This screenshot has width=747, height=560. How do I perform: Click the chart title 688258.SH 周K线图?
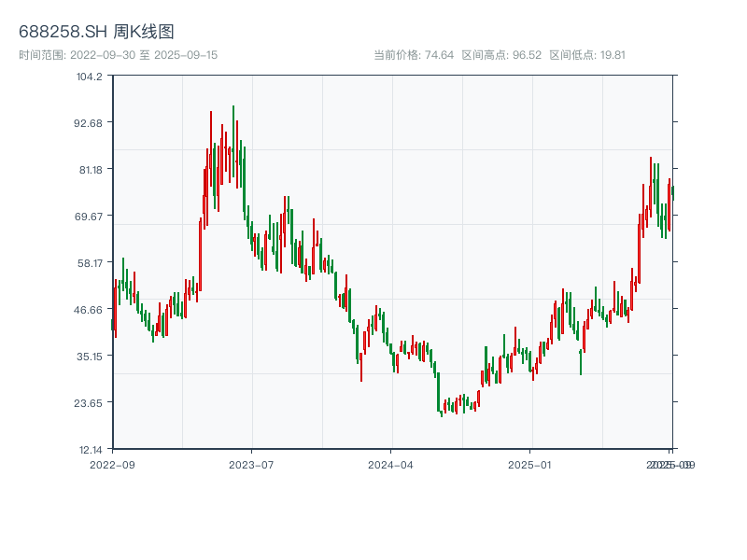click(x=96, y=32)
